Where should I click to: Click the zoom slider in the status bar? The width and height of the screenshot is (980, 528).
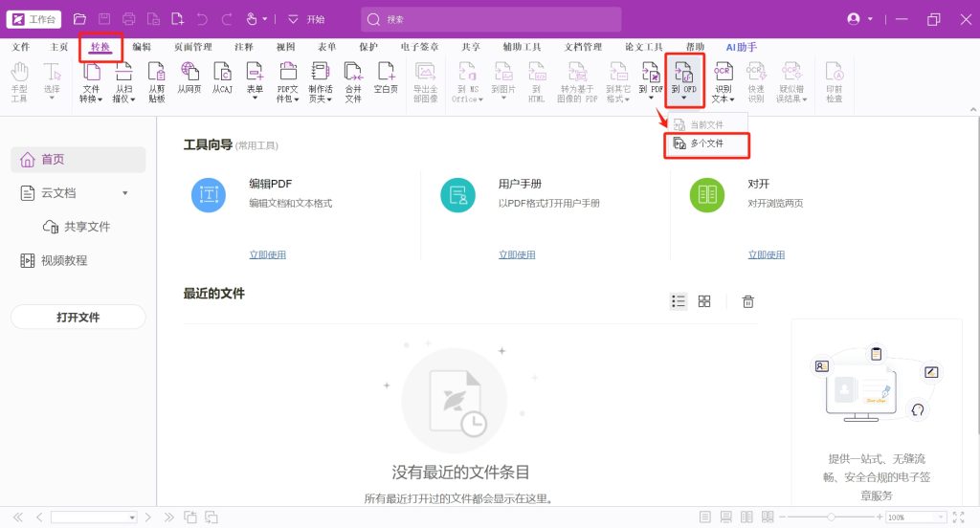831,517
